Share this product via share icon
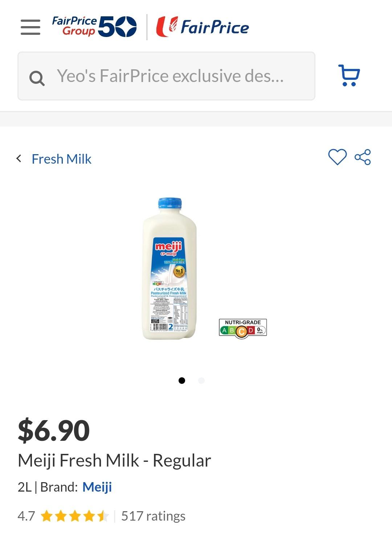 [363, 157]
